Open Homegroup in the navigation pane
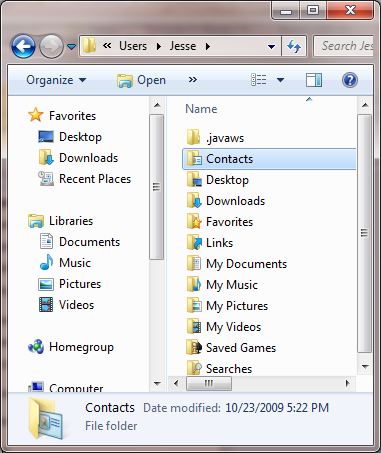This screenshot has width=381, height=453. click(x=71, y=347)
